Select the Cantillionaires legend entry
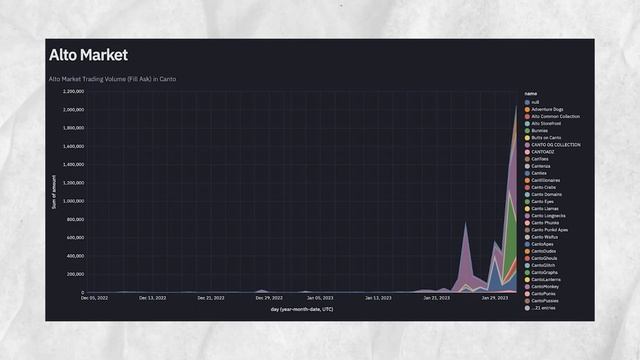 [542, 180]
